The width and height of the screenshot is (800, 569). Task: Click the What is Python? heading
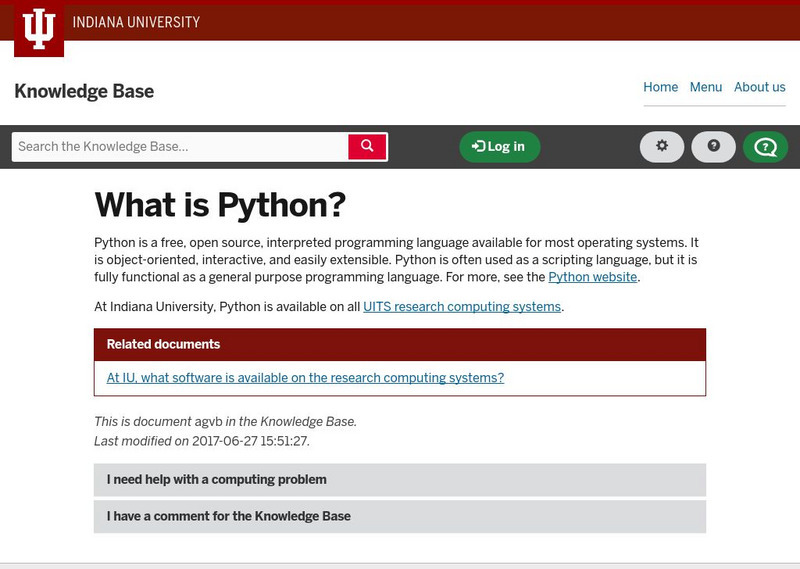point(220,205)
